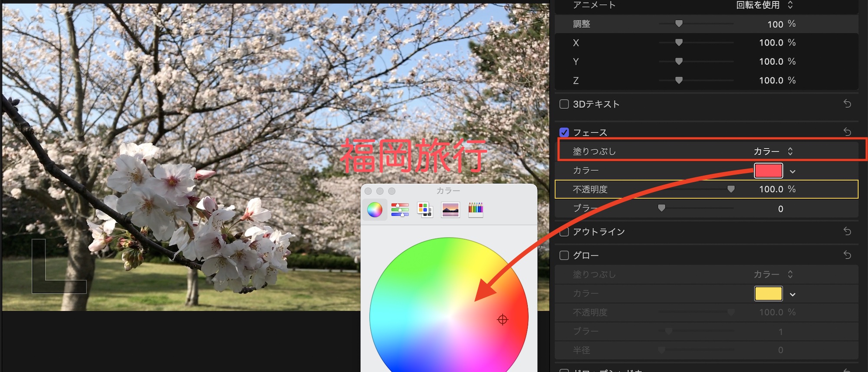Click the フェース ブラー slider handle
Viewport: 868px width, 372px height.
pos(661,208)
